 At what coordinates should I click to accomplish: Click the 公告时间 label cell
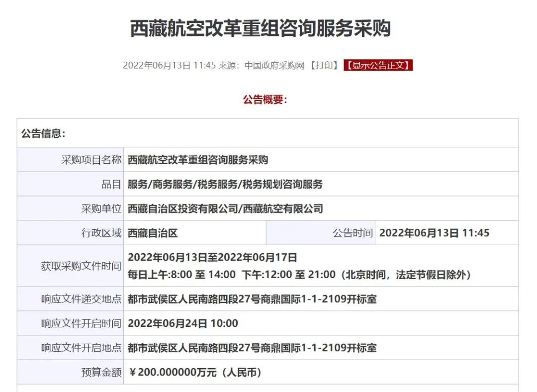click(352, 233)
